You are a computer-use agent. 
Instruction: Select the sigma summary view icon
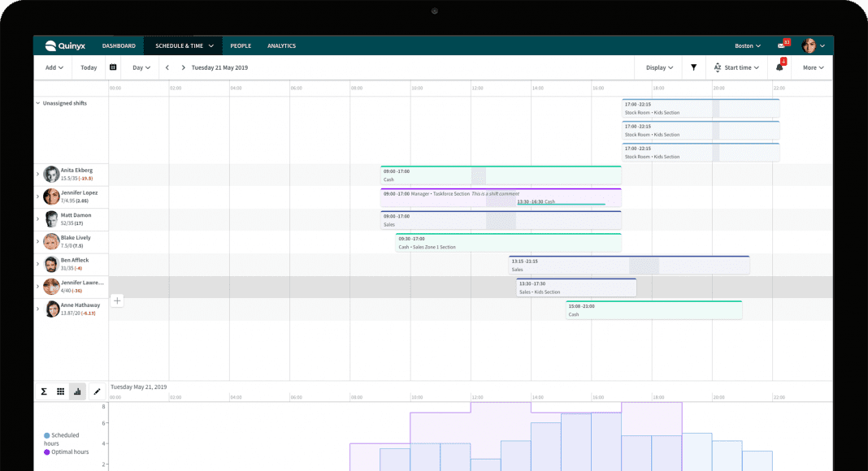[44, 391]
